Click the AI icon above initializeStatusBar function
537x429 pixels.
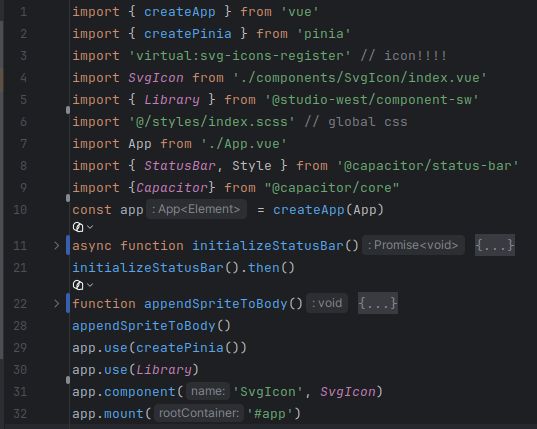[78, 227]
